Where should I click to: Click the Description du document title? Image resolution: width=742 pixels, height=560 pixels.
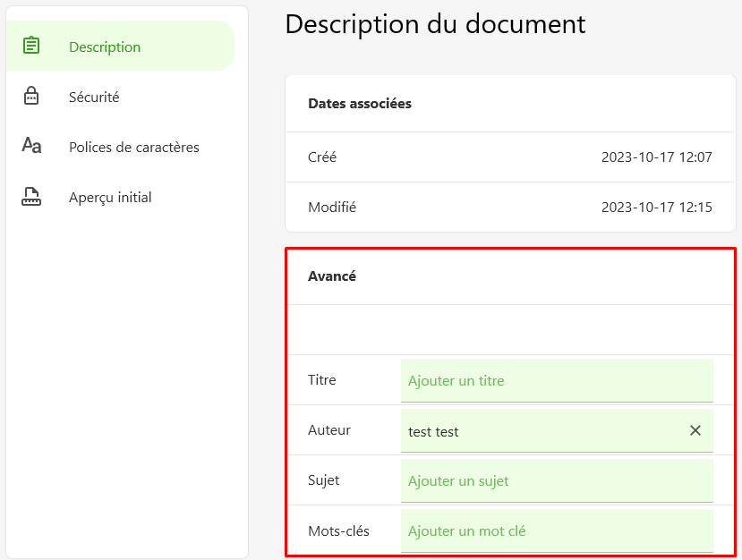coord(435,23)
